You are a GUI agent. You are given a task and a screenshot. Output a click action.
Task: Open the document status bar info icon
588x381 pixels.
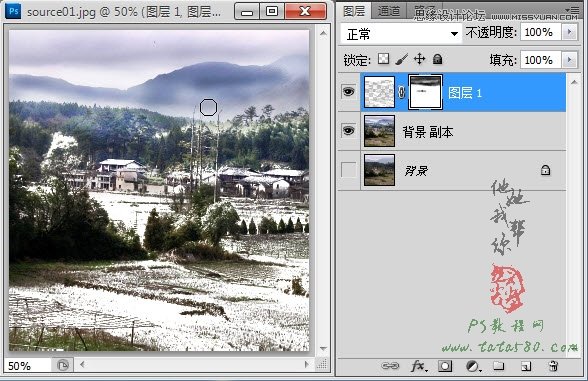[x=63, y=365]
